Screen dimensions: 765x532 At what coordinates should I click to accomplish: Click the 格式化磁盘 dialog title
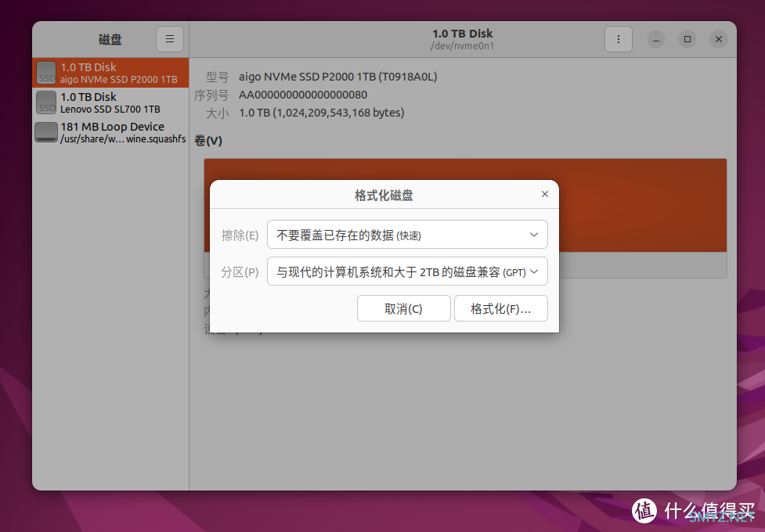[384, 195]
